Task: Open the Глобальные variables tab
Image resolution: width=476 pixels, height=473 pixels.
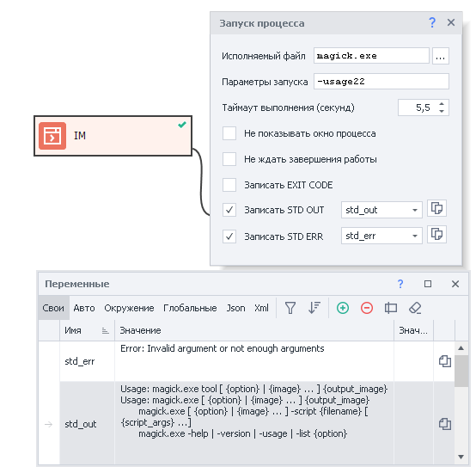Action: 190,308
